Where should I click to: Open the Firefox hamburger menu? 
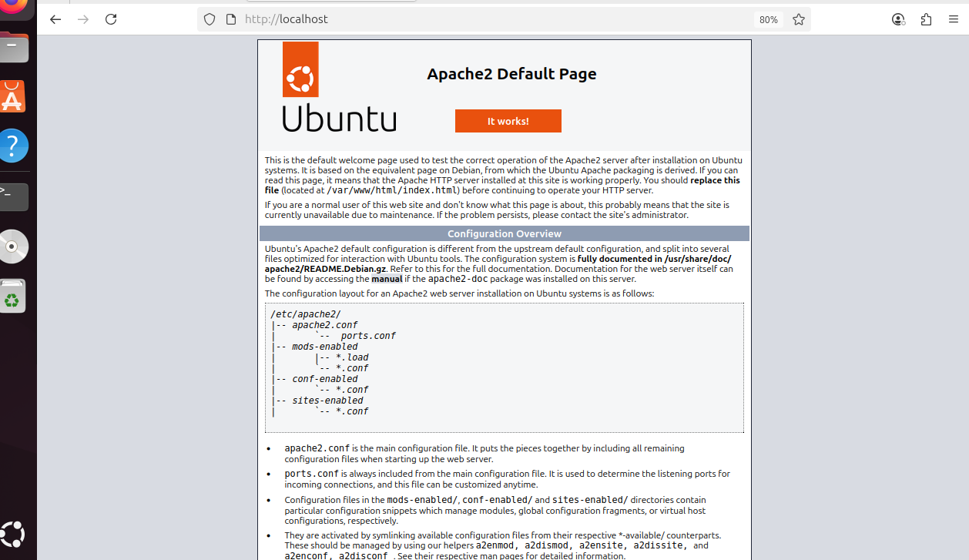click(954, 19)
